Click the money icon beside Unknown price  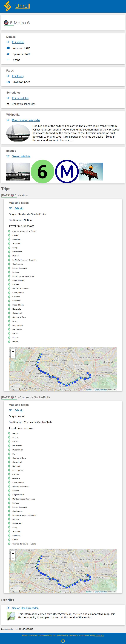tap(8, 82)
